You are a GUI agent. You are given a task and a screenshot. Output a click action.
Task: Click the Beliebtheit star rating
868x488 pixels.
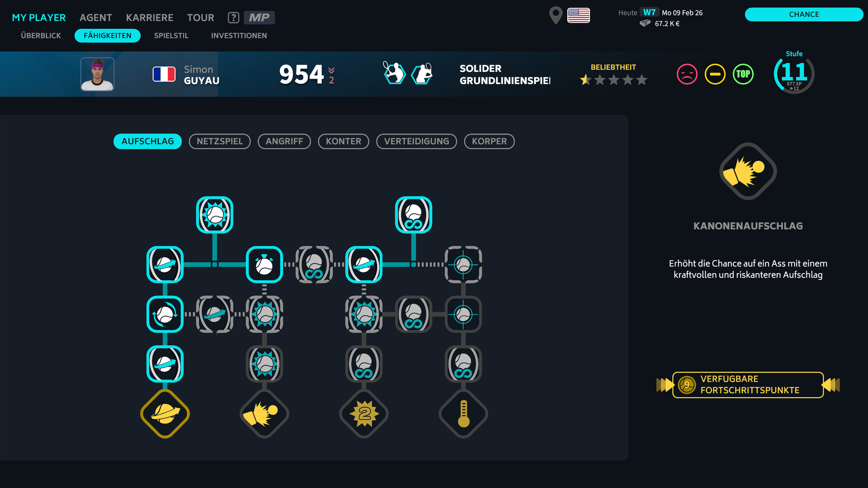click(613, 80)
